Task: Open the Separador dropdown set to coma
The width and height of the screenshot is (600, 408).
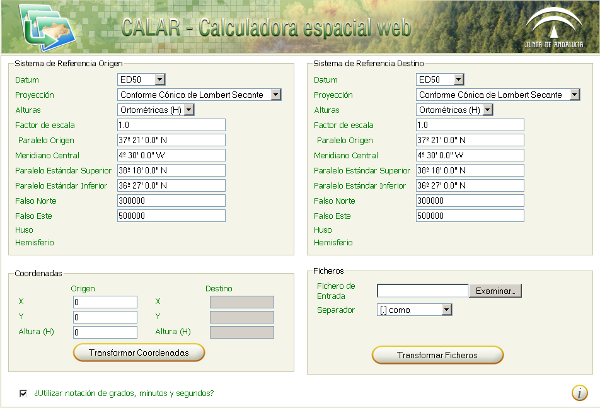Action: [414, 310]
